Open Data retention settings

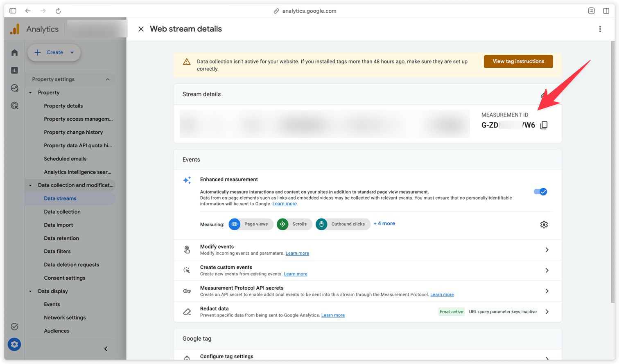[61, 238]
